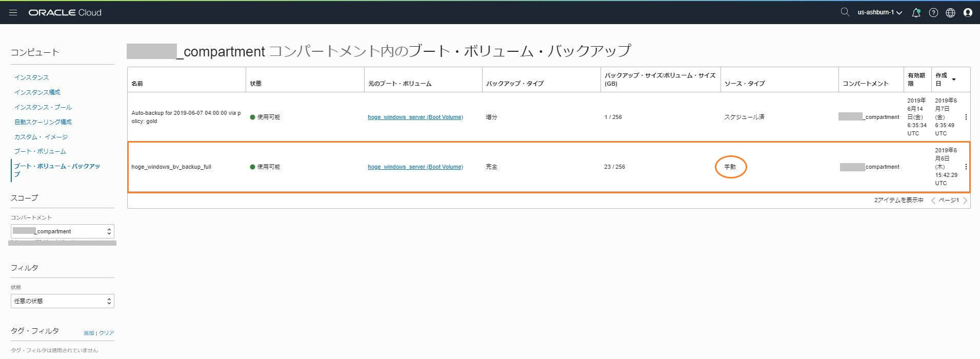Open the インスタンス構成 sidebar link
This screenshot has height=359, width=980.
point(37,92)
